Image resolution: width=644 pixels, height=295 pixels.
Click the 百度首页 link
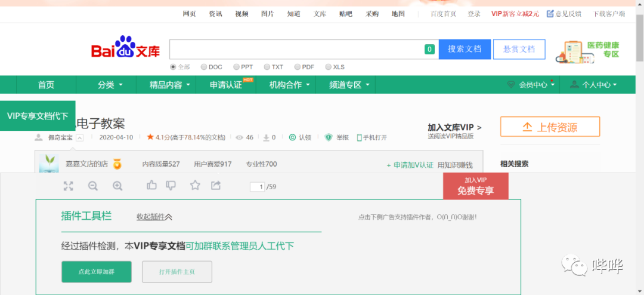pos(443,14)
